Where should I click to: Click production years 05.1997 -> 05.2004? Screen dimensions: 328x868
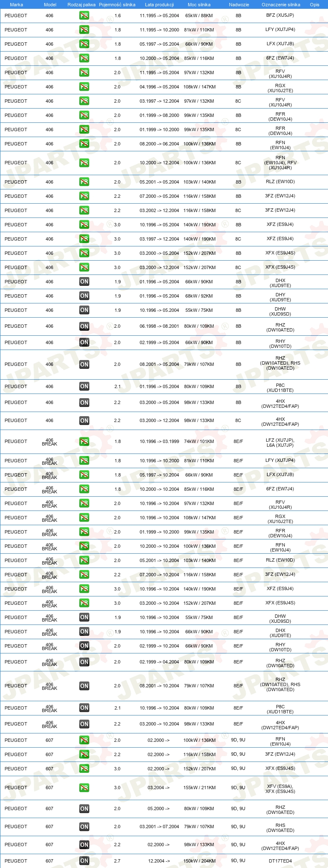click(x=159, y=44)
